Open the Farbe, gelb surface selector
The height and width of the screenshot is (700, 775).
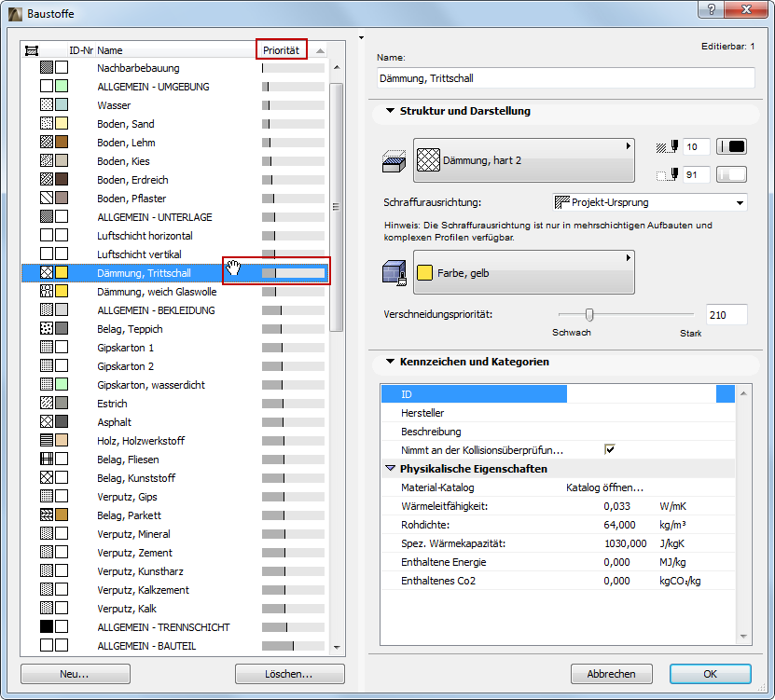[x=524, y=273]
